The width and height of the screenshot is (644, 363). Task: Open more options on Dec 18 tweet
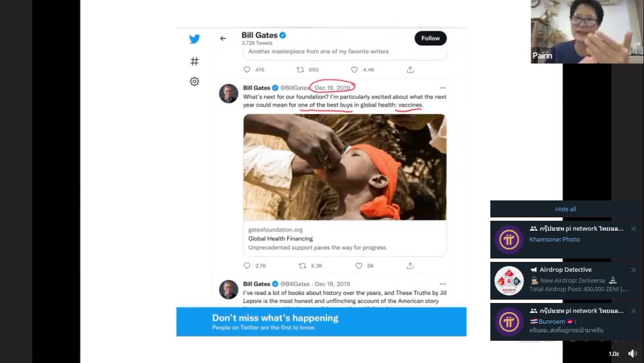tap(443, 284)
